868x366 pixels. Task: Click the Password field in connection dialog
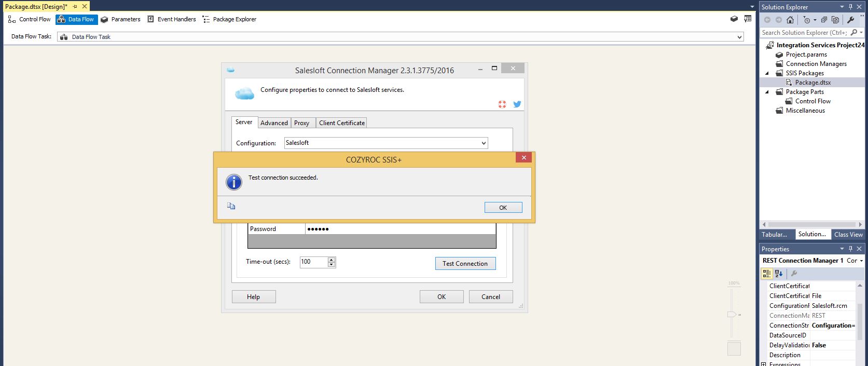[400, 229]
